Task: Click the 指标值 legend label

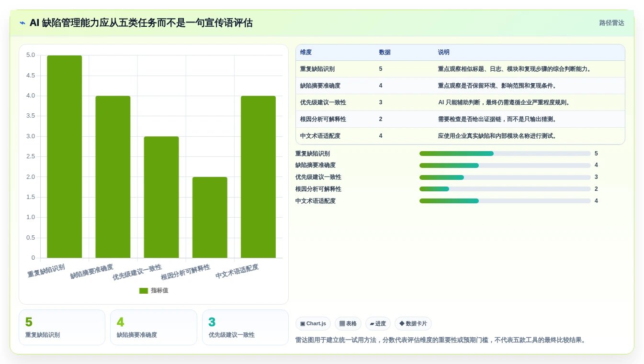Action: point(159,291)
